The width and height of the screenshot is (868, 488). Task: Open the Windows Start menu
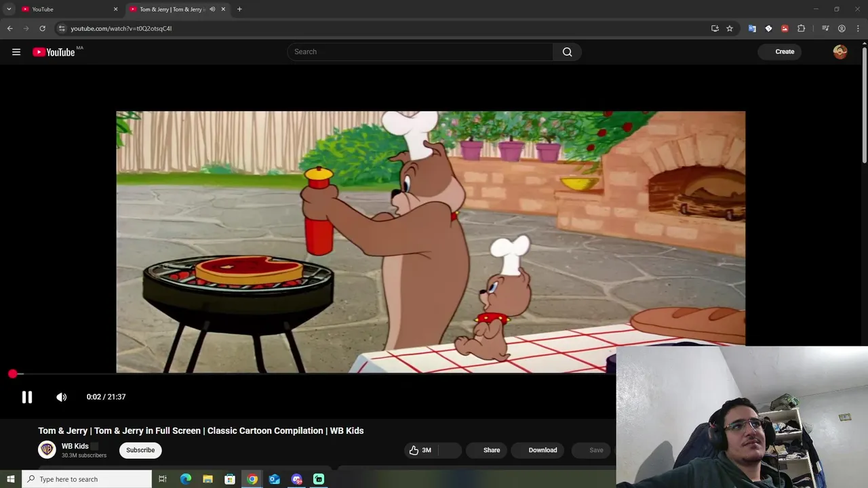(x=10, y=479)
